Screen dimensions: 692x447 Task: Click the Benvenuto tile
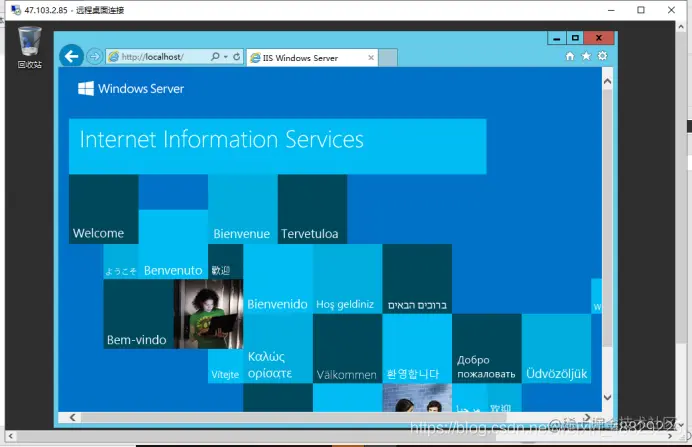coord(173,244)
